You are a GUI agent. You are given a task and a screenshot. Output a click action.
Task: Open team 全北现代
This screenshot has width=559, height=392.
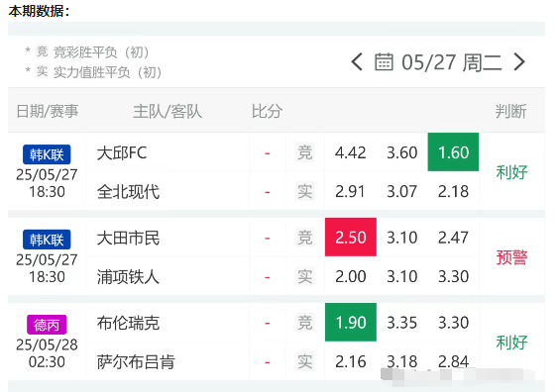coord(128,192)
